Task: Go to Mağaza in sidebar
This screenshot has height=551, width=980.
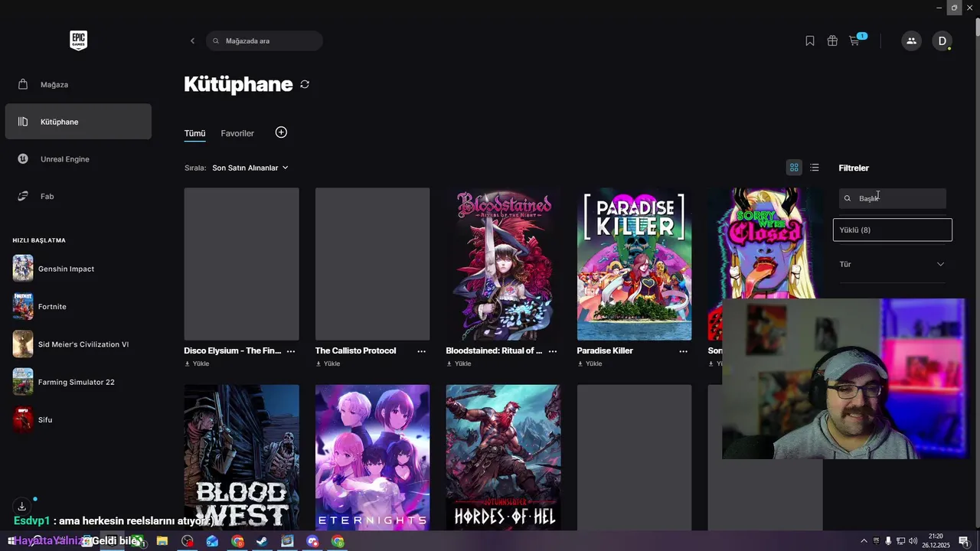Action: pyautogui.click(x=78, y=84)
